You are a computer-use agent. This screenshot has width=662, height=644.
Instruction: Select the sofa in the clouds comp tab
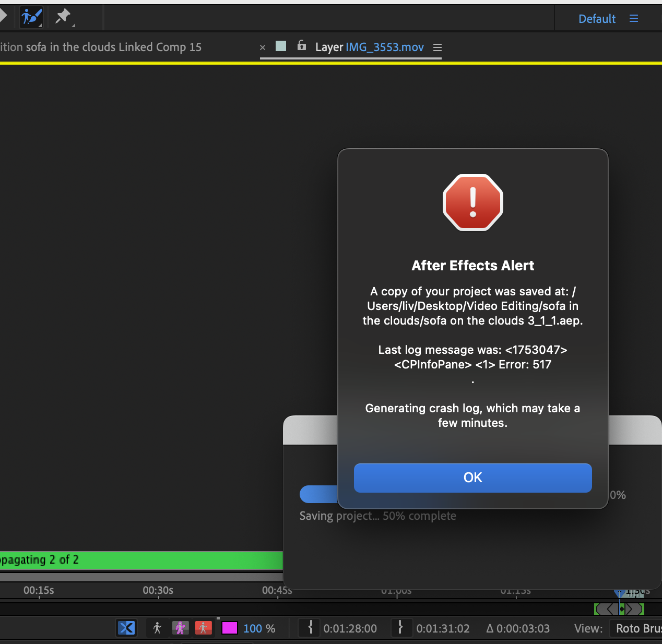pyautogui.click(x=102, y=47)
